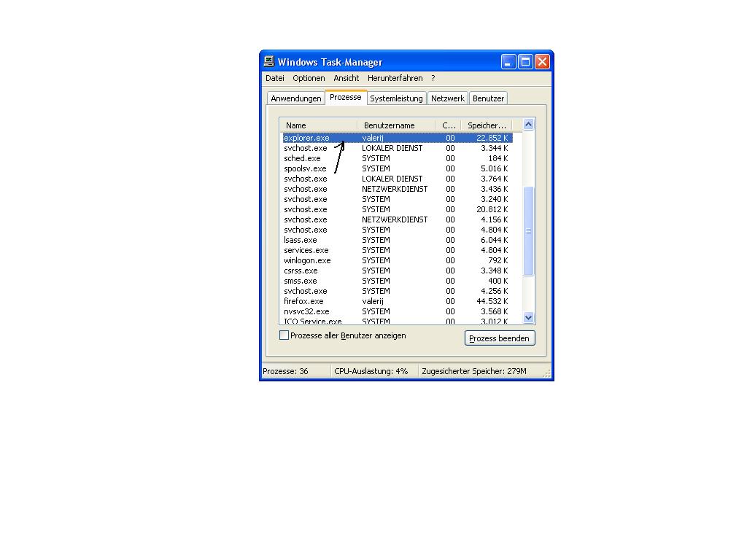Select the explorer.exe process row

398,138
